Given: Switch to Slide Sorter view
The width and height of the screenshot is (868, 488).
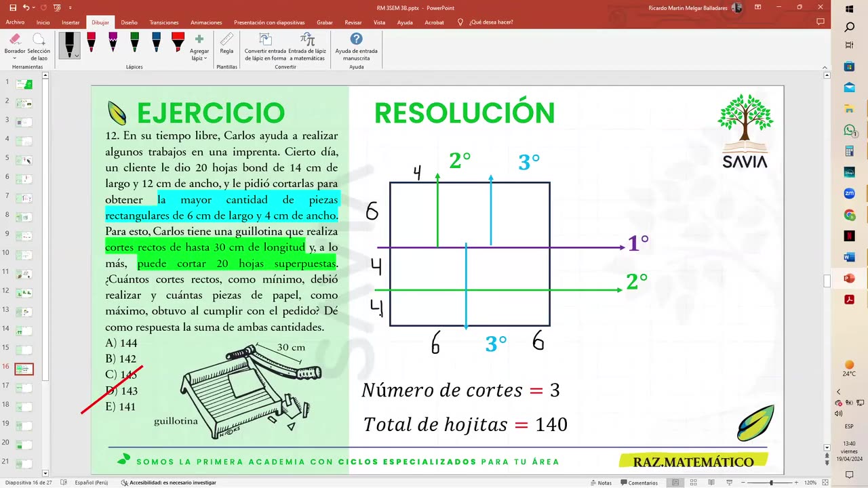Looking at the screenshot, I should point(692,483).
